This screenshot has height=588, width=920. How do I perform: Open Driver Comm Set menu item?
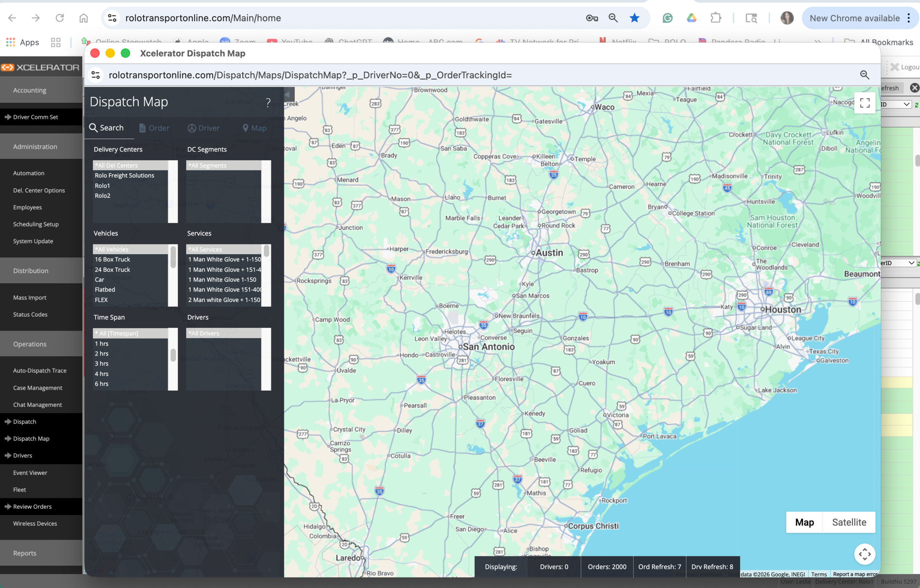point(41,117)
